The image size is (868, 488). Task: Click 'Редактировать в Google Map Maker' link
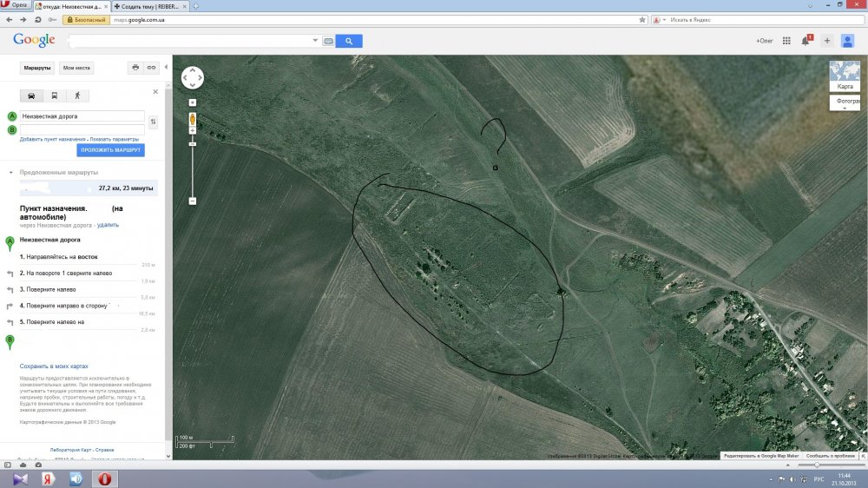click(x=761, y=456)
